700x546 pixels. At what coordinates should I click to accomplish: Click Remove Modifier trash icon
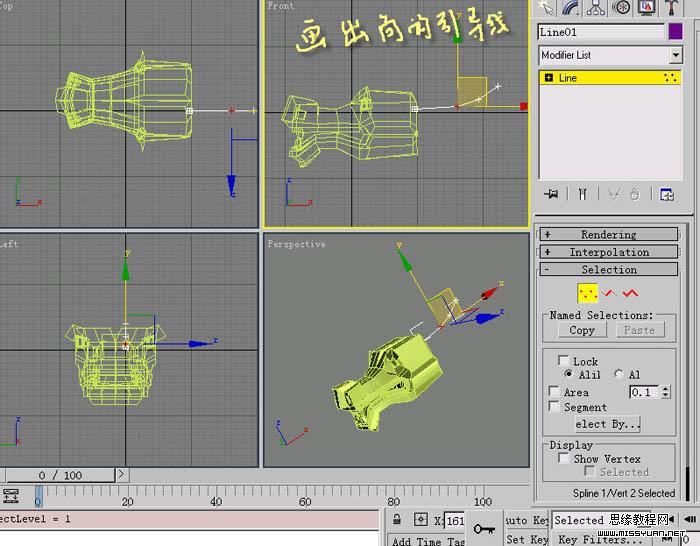point(634,194)
